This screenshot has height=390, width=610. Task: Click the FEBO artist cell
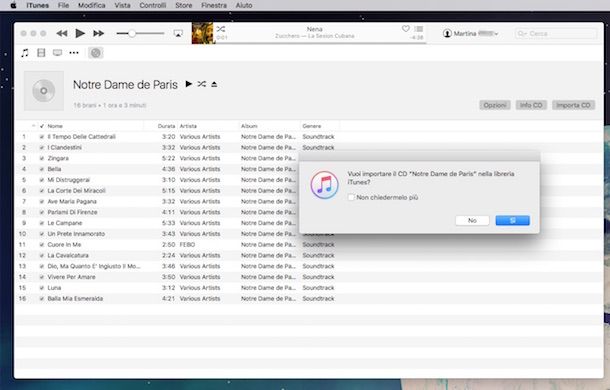(x=187, y=244)
